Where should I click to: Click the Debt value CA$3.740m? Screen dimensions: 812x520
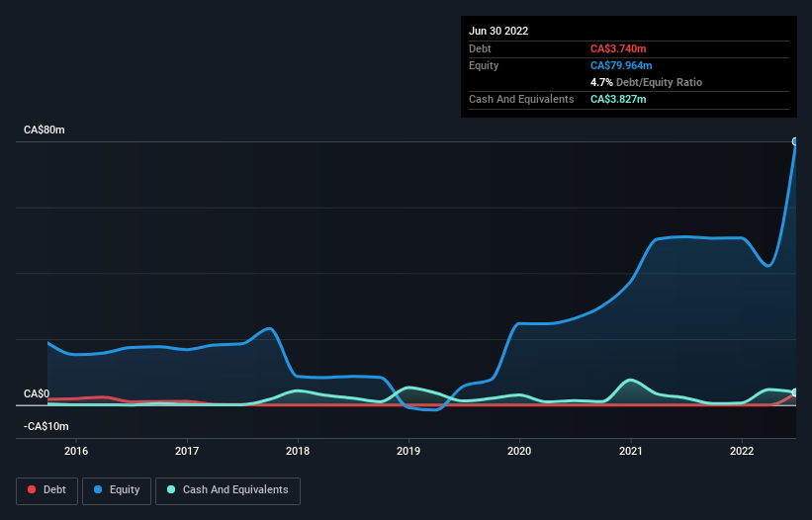[618, 48]
